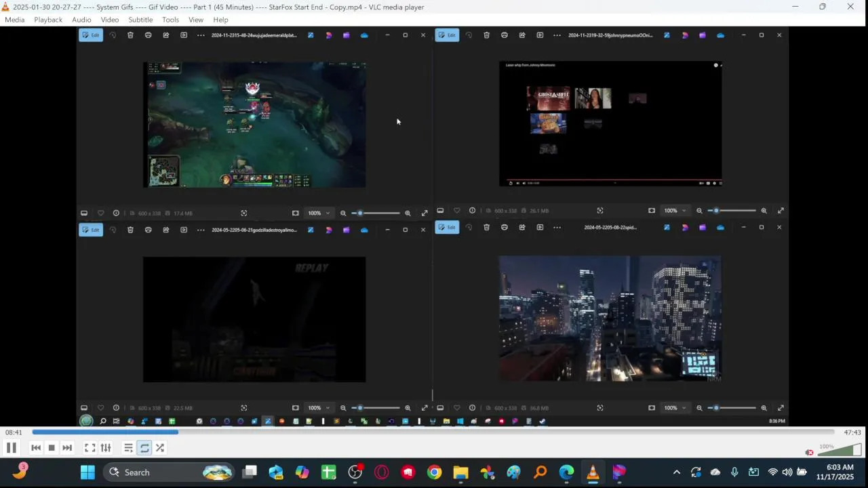Open the Audio menu
Viewport: 868px width, 488px height.
point(81,20)
